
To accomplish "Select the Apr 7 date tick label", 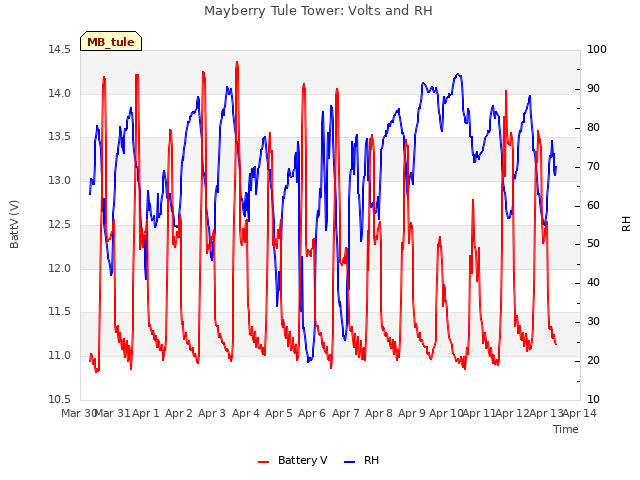I will click(x=346, y=413).
